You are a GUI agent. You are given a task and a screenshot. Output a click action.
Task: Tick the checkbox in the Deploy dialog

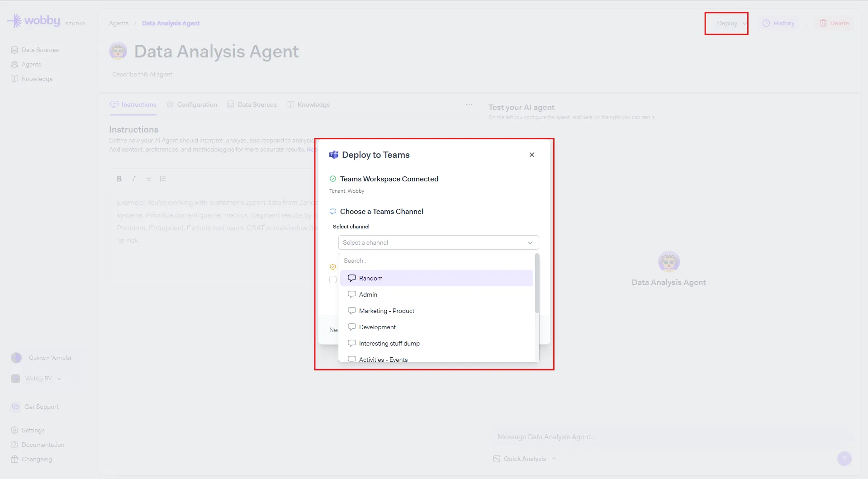(333, 280)
